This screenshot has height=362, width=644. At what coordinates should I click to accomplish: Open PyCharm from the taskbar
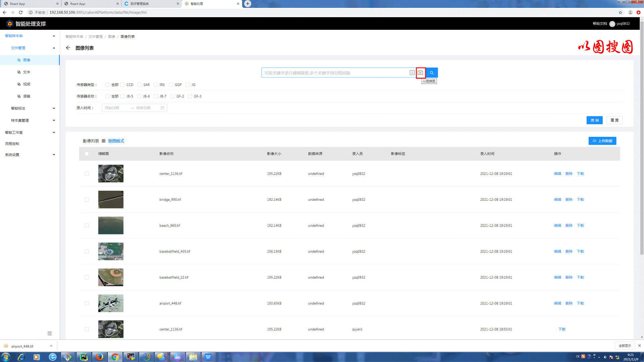tap(84, 357)
